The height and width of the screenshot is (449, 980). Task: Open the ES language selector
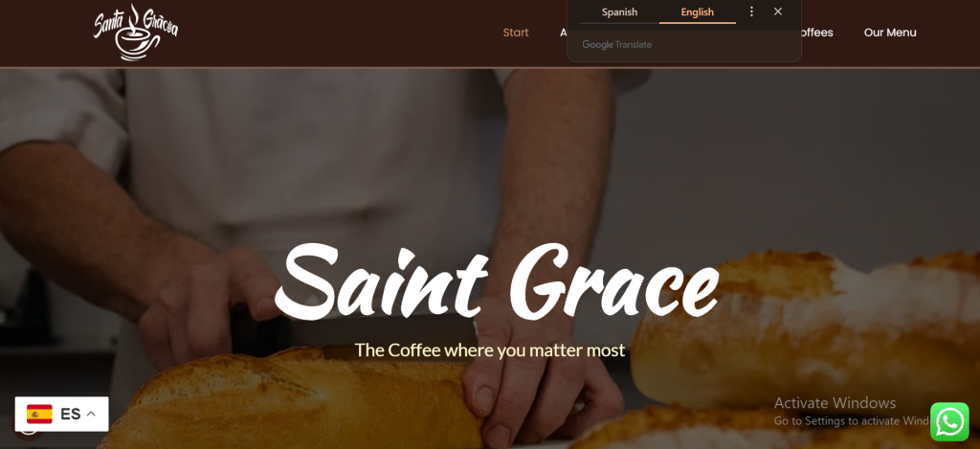pyautogui.click(x=62, y=414)
